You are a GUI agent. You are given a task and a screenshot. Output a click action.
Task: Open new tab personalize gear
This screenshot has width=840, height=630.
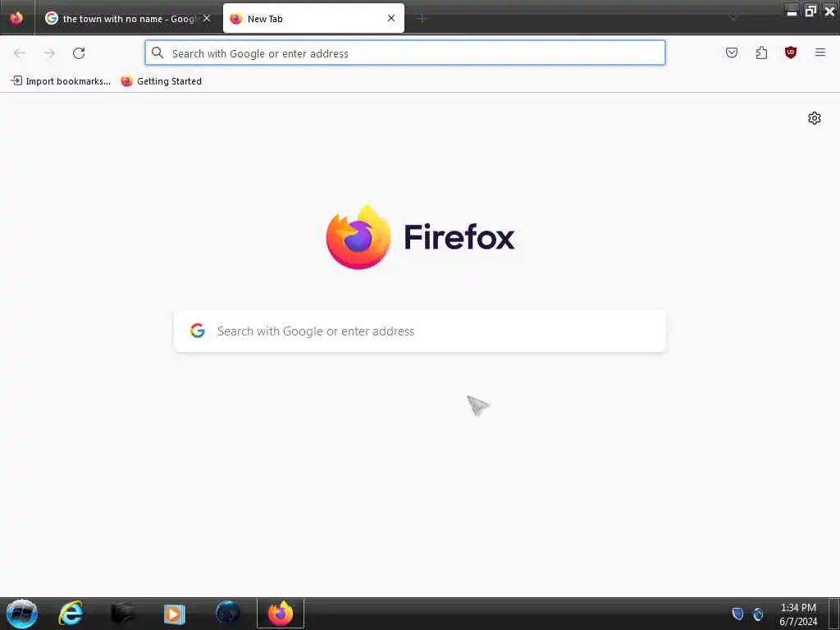point(815,118)
